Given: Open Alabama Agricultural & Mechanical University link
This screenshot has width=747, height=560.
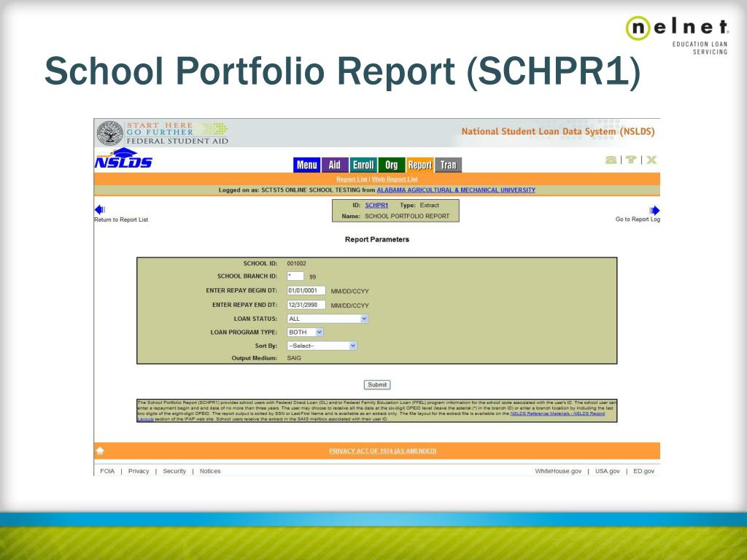Looking at the screenshot, I should pyautogui.click(x=456, y=190).
